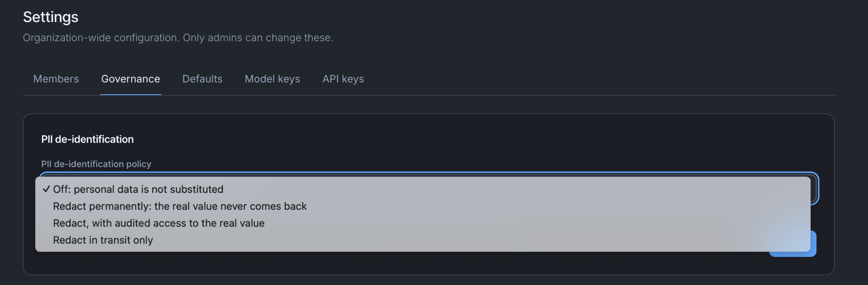Go to the Defaults tab
Image resolution: width=868 pixels, height=285 pixels.
point(202,79)
